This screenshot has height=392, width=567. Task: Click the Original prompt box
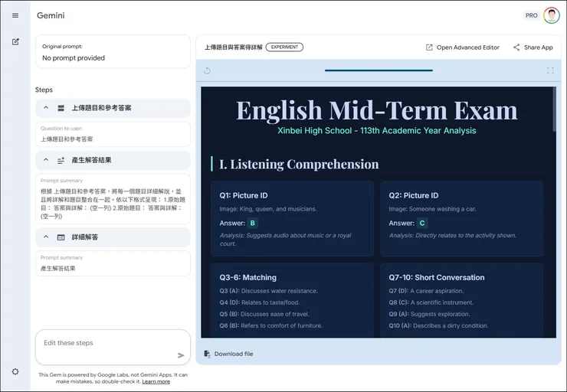[113, 51]
